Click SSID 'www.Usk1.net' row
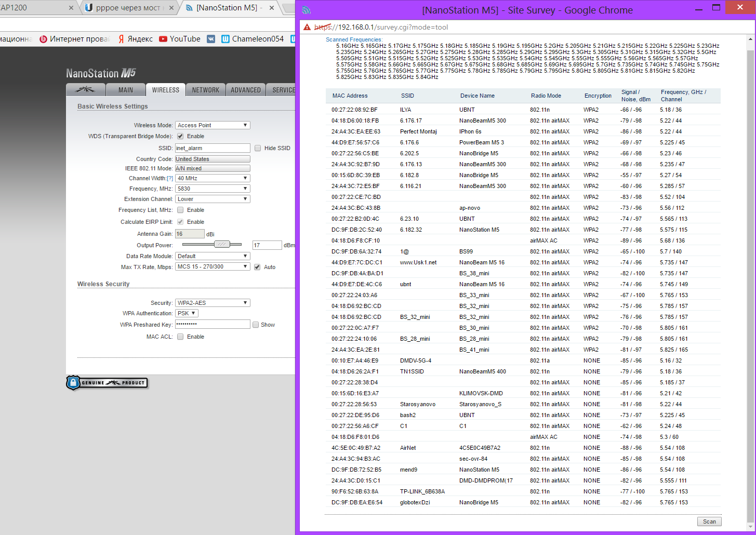The image size is (756, 535). [x=418, y=262]
